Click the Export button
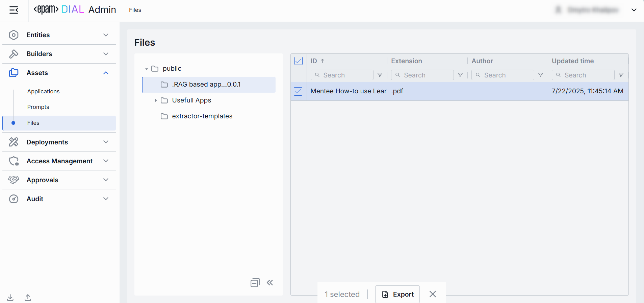The height and width of the screenshot is (303, 644). coord(397,294)
